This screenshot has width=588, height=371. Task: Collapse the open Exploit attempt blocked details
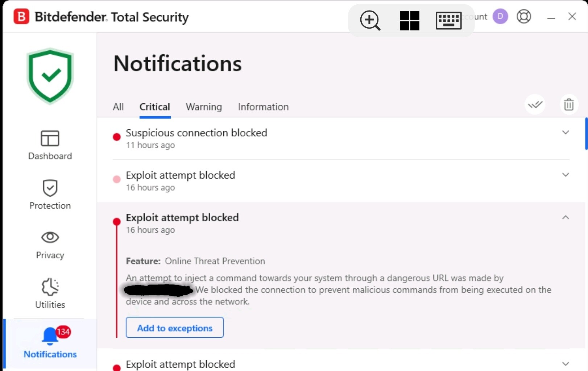[x=566, y=217]
